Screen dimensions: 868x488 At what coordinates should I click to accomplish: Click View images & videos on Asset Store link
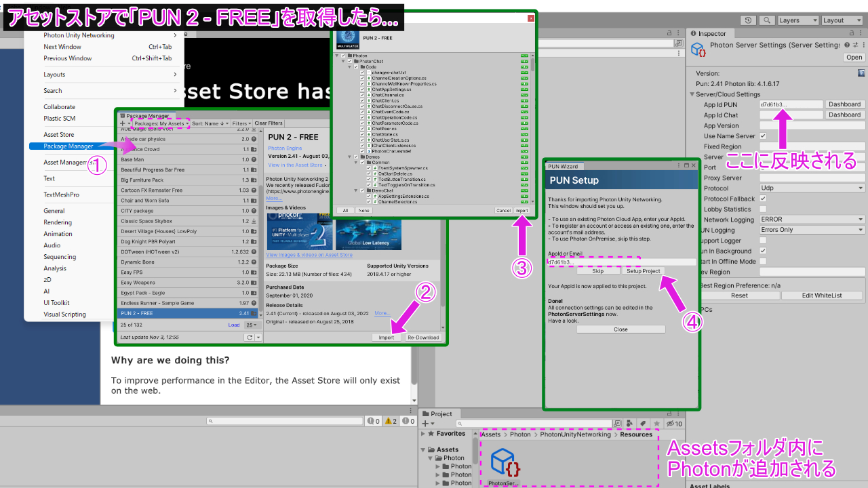309,255
